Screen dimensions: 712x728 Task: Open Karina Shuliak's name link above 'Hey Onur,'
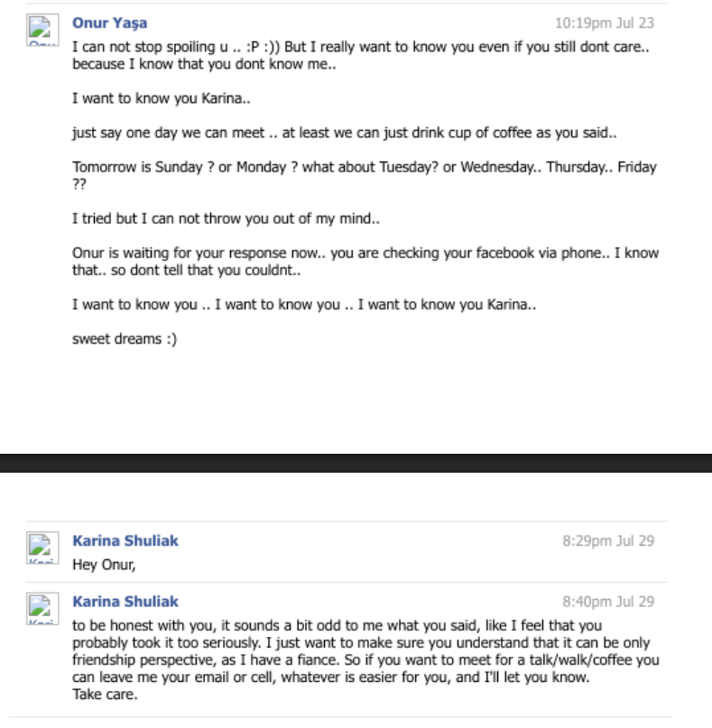(125, 540)
